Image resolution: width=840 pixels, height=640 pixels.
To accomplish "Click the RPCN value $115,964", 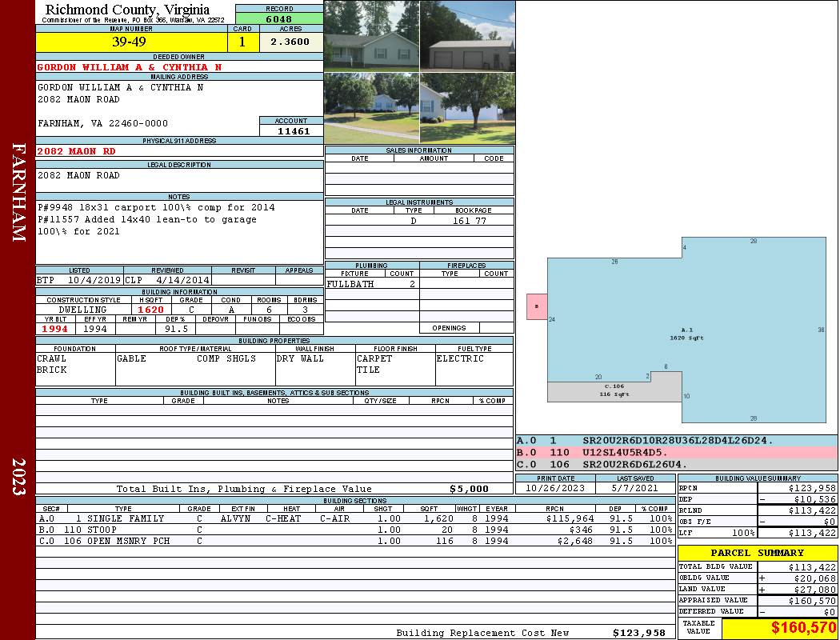I will (x=569, y=518).
